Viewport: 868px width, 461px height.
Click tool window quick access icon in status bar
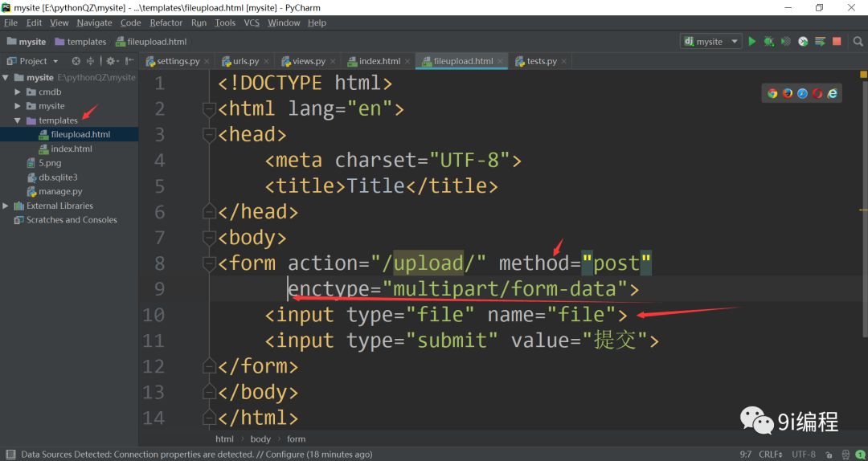pyautogui.click(x=10, y=455)
